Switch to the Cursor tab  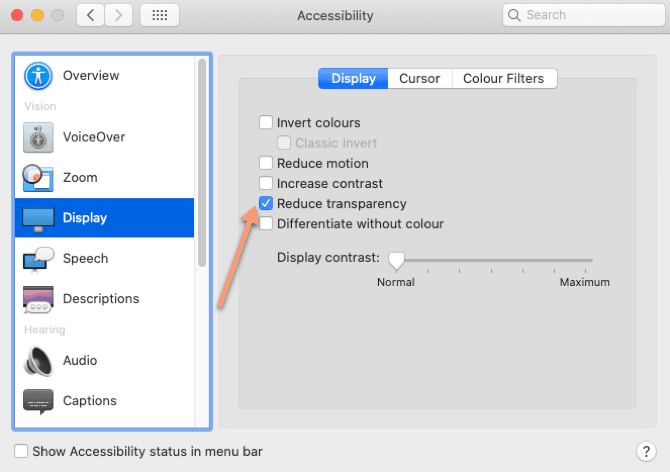(x=419, y=79)
